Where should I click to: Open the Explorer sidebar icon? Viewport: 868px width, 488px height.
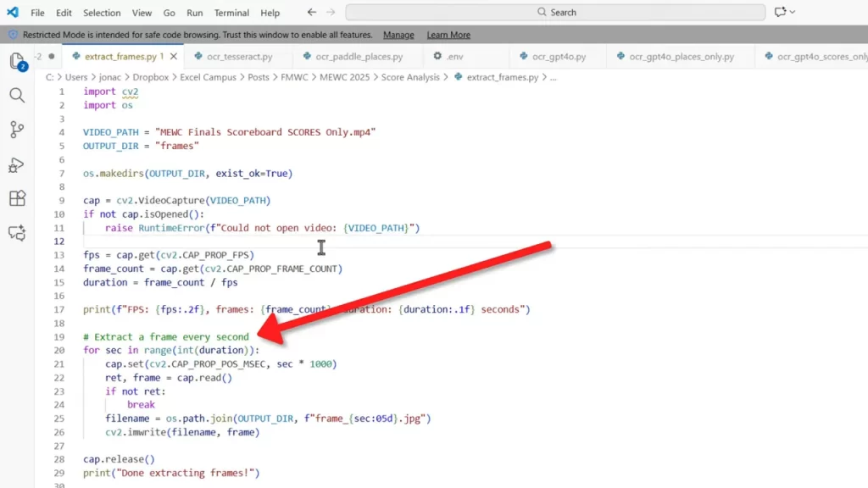coord(18,61)
